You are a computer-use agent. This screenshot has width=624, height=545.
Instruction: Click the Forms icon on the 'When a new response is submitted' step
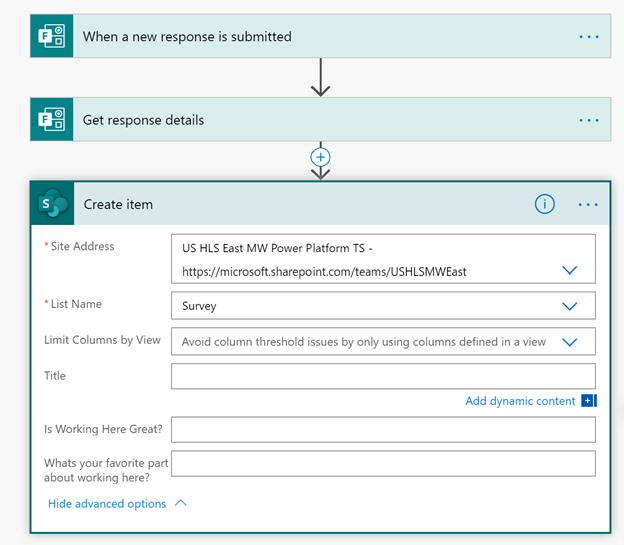[x=52, y=36]
